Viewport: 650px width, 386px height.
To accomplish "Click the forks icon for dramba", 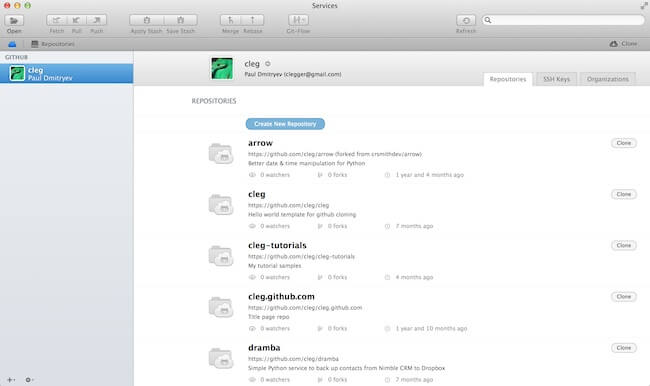I will click(x=320, y=380).
